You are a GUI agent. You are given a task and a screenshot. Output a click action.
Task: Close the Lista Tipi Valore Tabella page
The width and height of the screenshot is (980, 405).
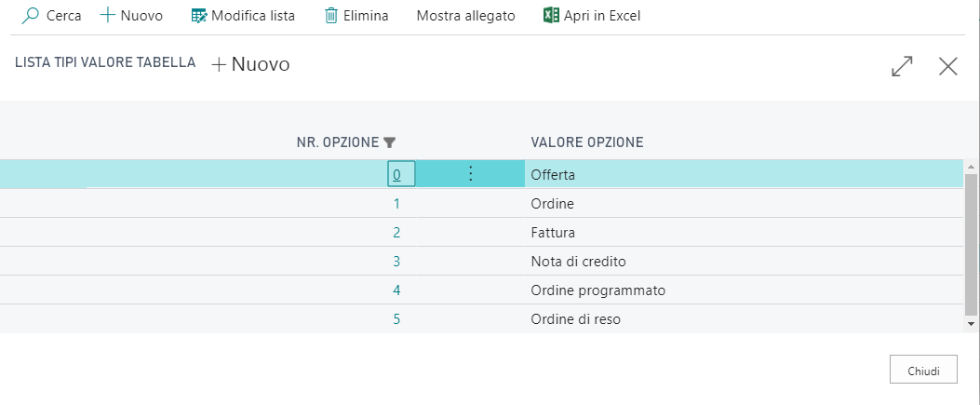click(948, 66)
